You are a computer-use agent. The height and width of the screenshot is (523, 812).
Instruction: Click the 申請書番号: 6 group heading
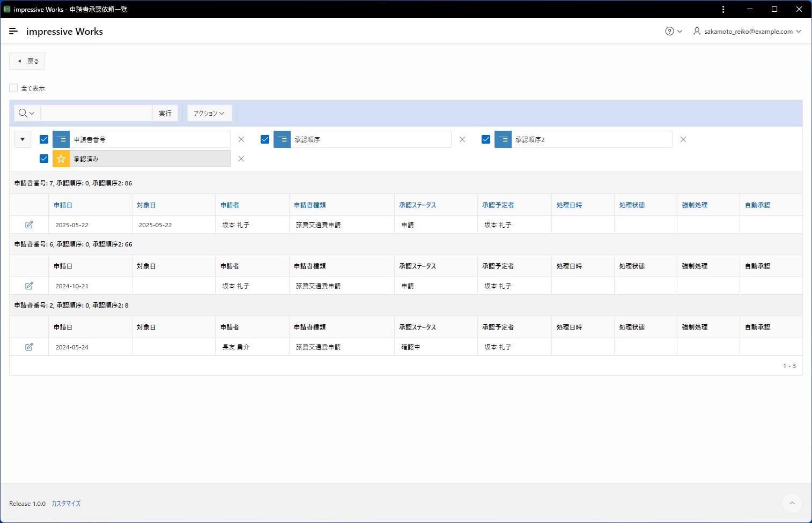click(x=73, y=244)
